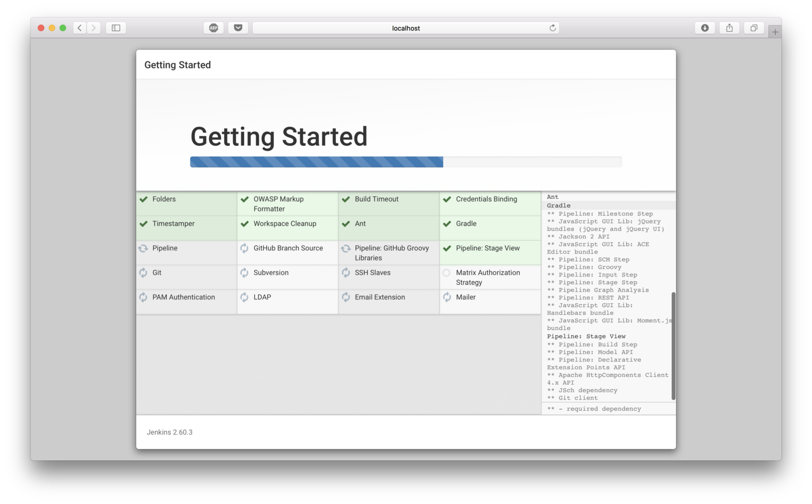Click the checkmark beside OWASP Markup Formatter
812x504 pixels.
245,199
